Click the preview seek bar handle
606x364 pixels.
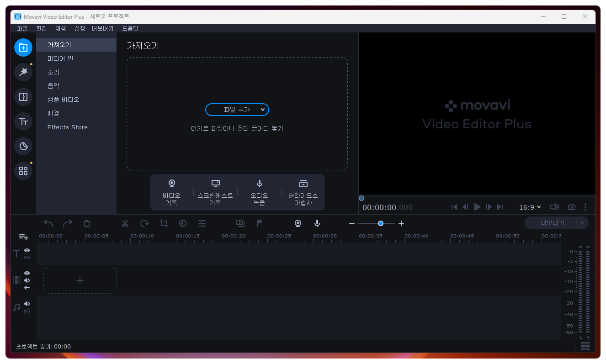pos(361,198)
